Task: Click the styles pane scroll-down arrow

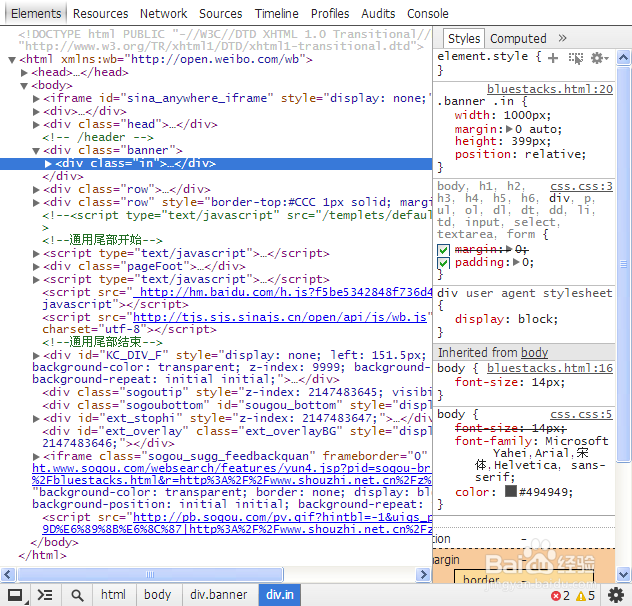Action: click(624, 574)
